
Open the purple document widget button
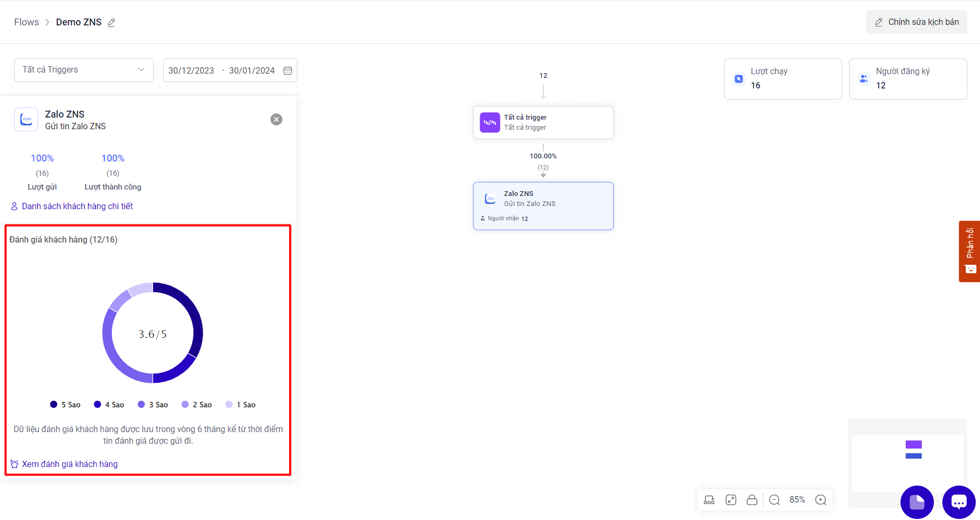coord(917,502)
